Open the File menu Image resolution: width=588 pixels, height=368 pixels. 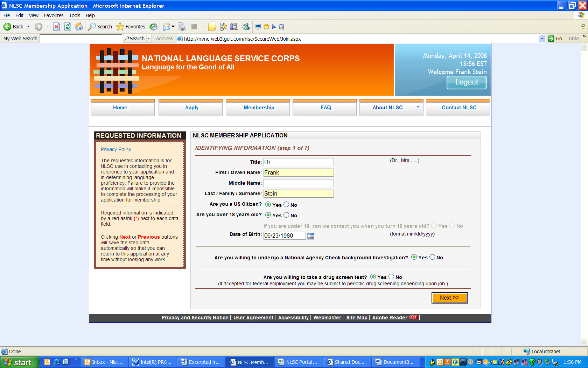pos(7,15)
